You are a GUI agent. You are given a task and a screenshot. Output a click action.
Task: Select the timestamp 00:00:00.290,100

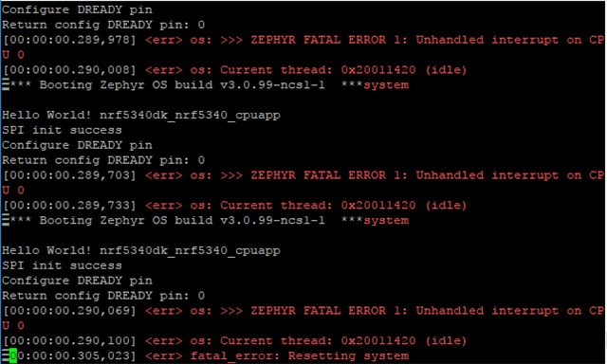coord(69,341)
